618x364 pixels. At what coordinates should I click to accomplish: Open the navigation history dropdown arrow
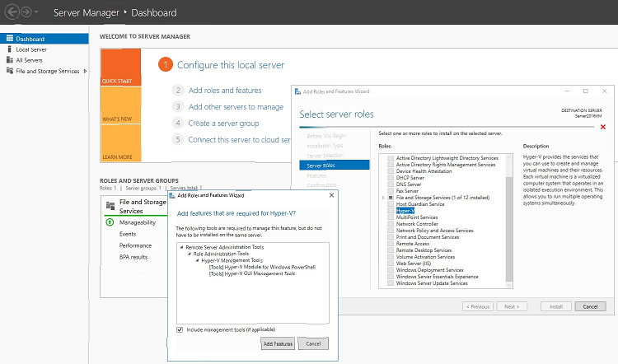click(x=36, y=12)
